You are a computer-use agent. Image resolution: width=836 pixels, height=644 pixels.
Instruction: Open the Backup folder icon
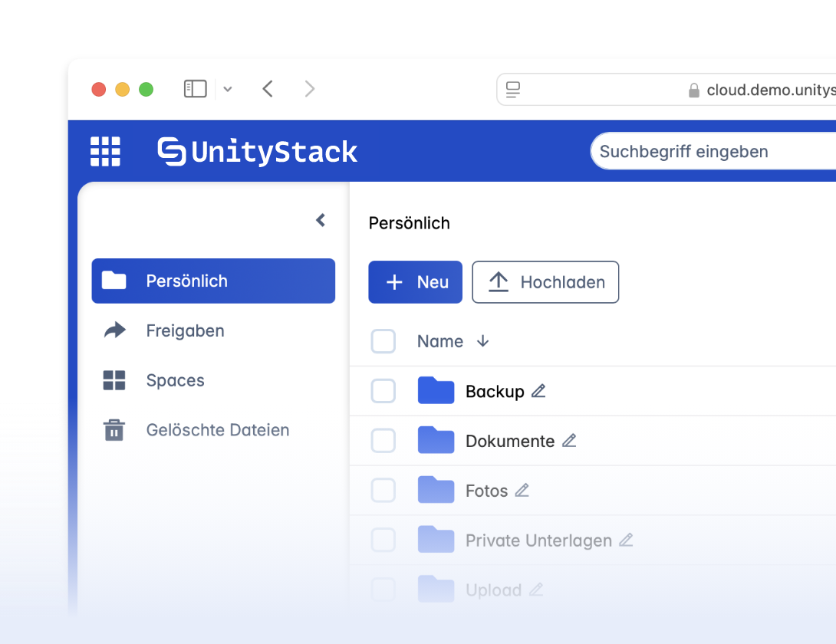click(436, 390)
